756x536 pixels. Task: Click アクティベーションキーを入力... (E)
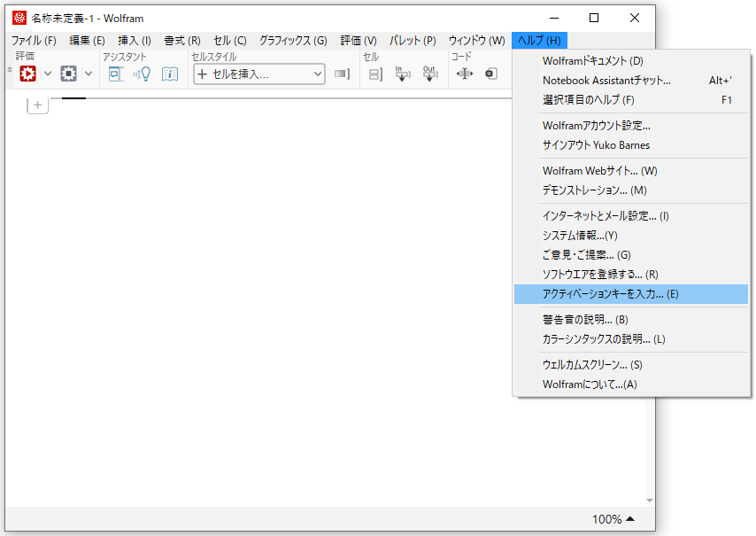[x=631, y=294]
